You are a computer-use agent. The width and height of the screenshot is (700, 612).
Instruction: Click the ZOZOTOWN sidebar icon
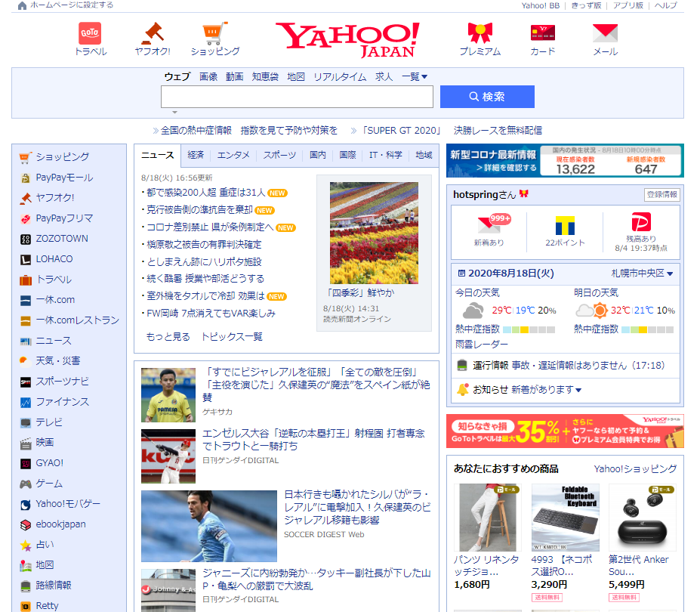pyautogui.click(x=26, y=239)
